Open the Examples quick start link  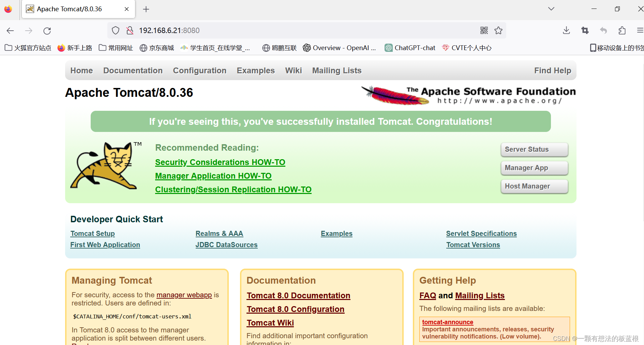coord(336,234)
